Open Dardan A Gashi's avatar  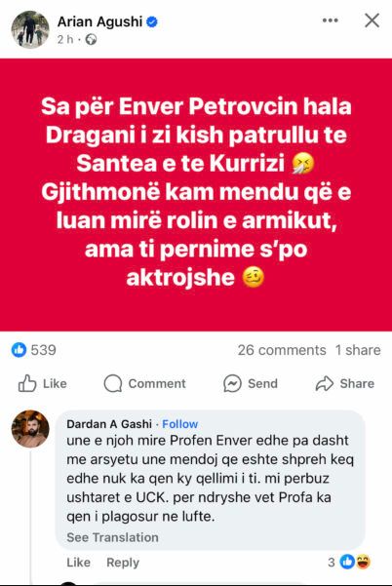(x=30, y=429)
